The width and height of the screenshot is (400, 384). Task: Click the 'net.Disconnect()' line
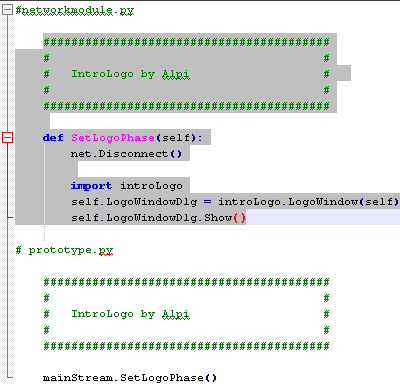point(126,154)
